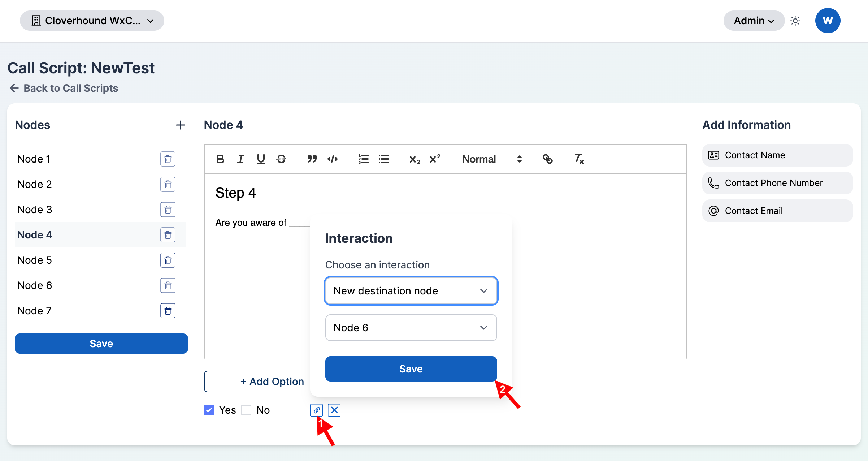The width and height of the screenshot is (868, 461).
Task: Save the interaction in the popup
Action: pos(411,369)
